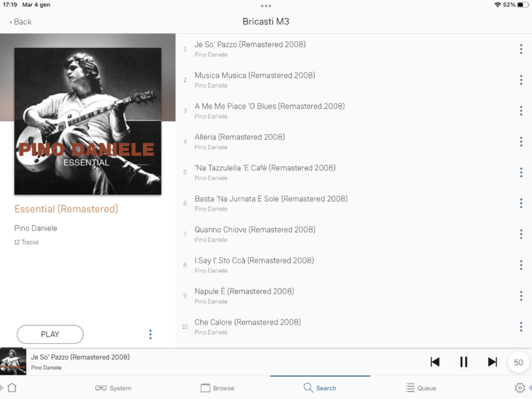Skip to the next track

(492, 362)
